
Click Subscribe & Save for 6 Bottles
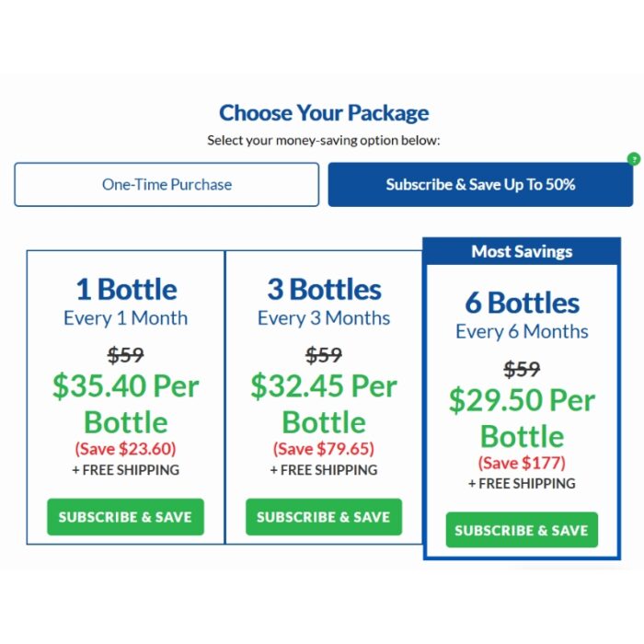point(522,530)
